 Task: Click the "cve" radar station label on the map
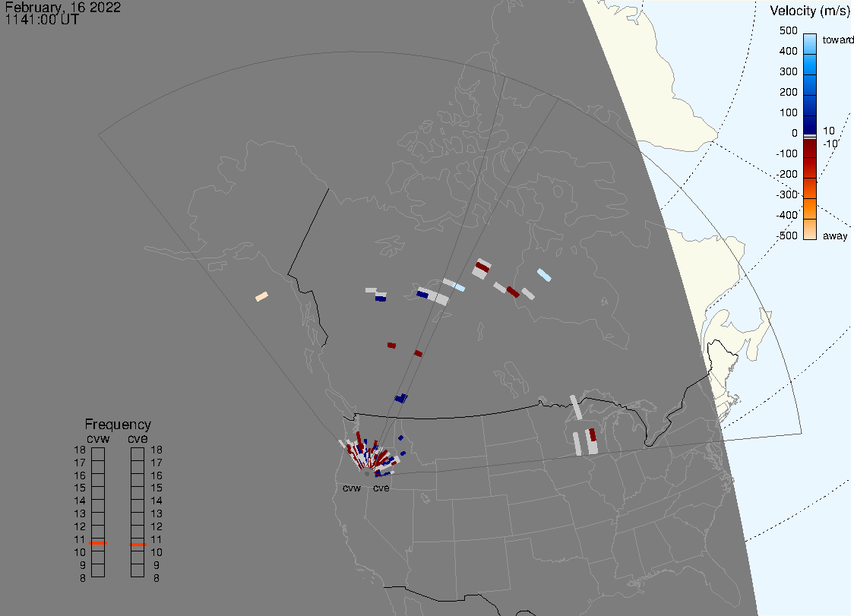pos(381,488)
